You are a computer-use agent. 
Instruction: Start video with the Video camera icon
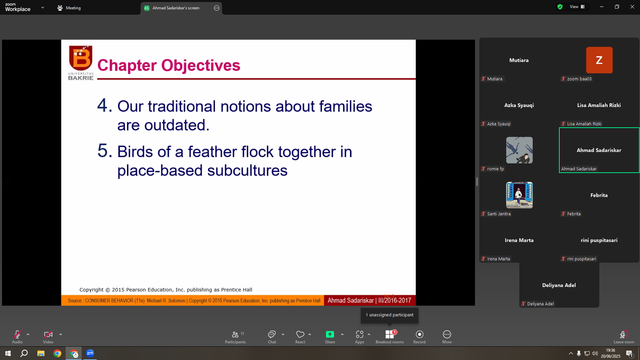pyautogui.click(x=48, y=334)
